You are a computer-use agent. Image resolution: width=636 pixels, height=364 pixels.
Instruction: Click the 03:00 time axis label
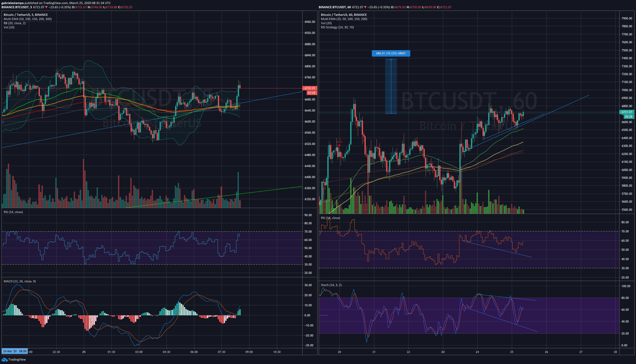click(x=139, y=352)
